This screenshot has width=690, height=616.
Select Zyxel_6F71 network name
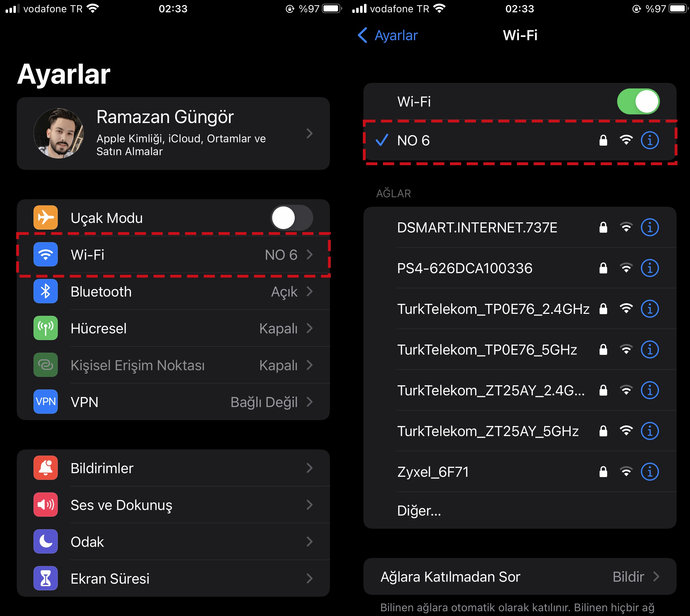(433, 472)
